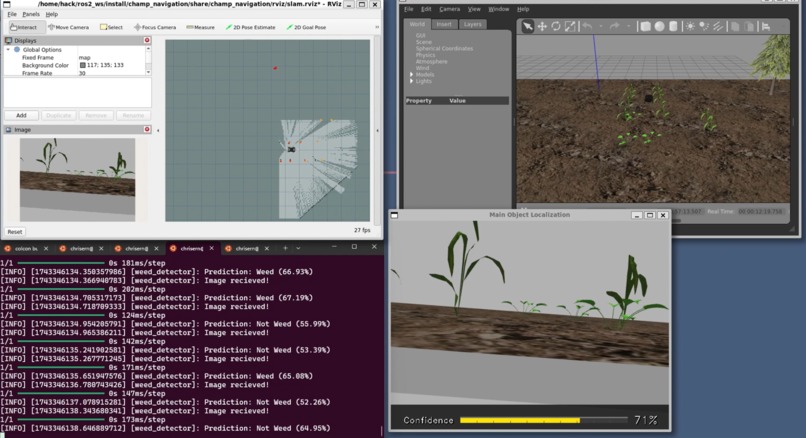Open the RViz toolbar overflow chevron
This screenshot has height=438, width=806.
pyautogui.click(x=377, y=27)
